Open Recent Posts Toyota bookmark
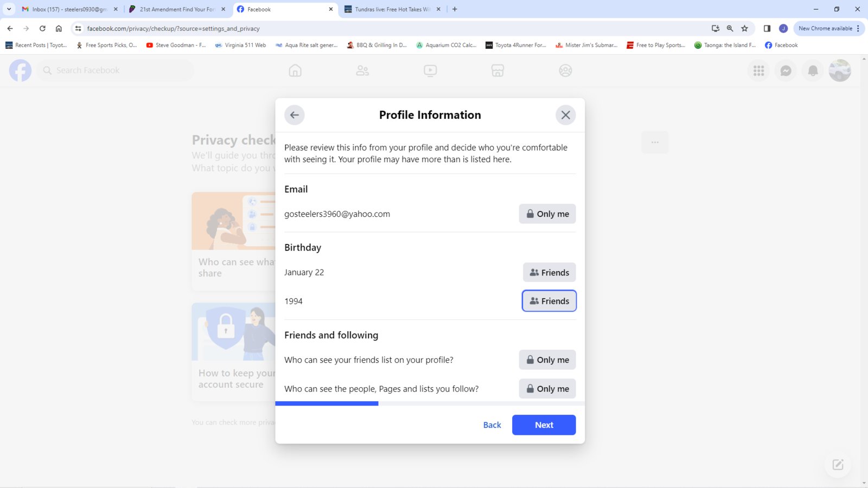The image size is (868, 488). pyautogui.click(x=36, y=45)
